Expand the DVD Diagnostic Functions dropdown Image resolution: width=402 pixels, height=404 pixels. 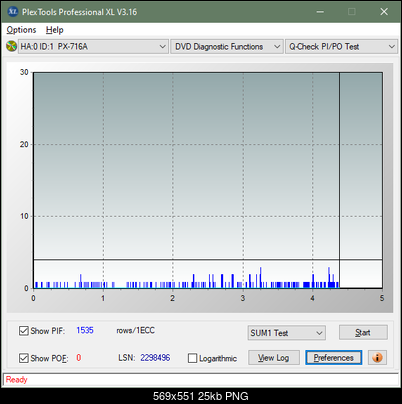click(x=227, y=46)
